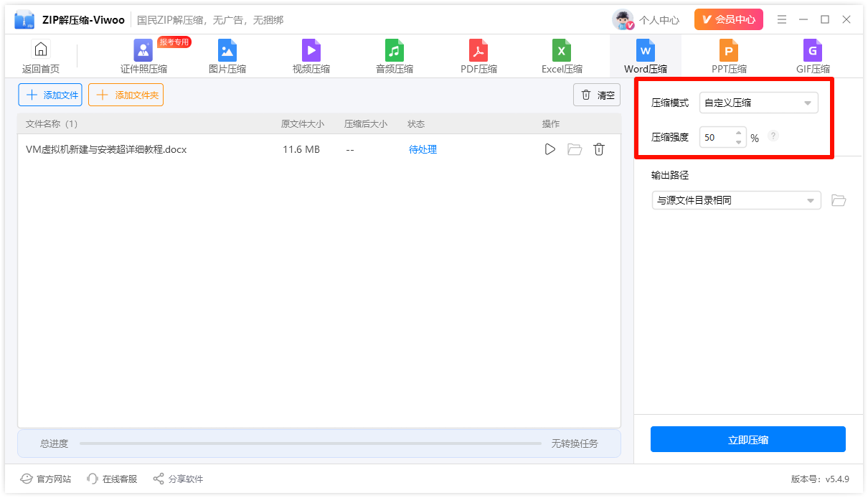Click the ZIP解压缩-Viwoo app logo icon
This screenshot has width=868, height=498.
point(24,20)
